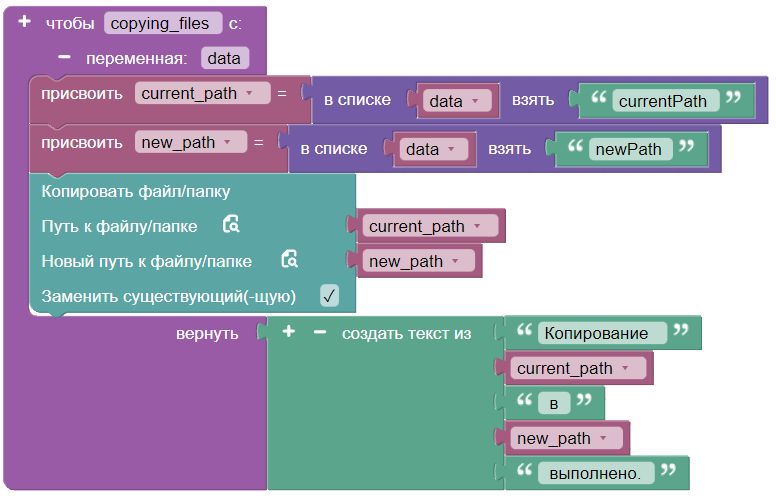The image size is (776, 500).
Task: Toggle the Заменить существующий(-щую) checkbox
Action: (x=329, y=296)
